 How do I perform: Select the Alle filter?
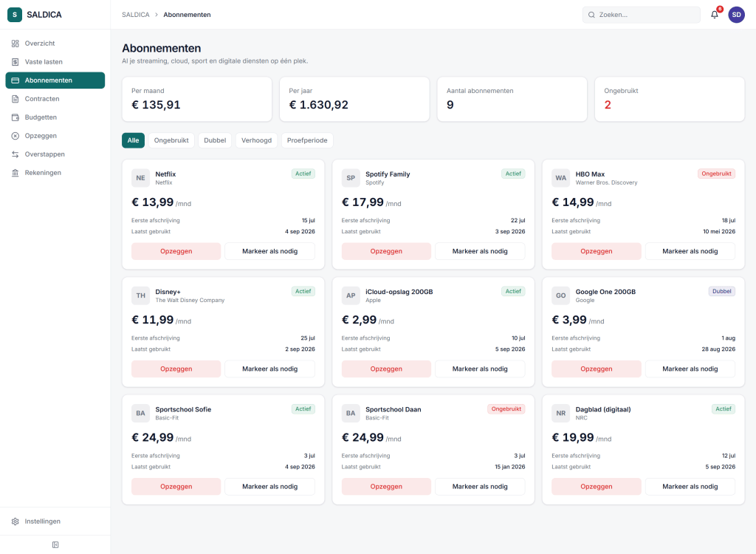click(x=133, y=140)
